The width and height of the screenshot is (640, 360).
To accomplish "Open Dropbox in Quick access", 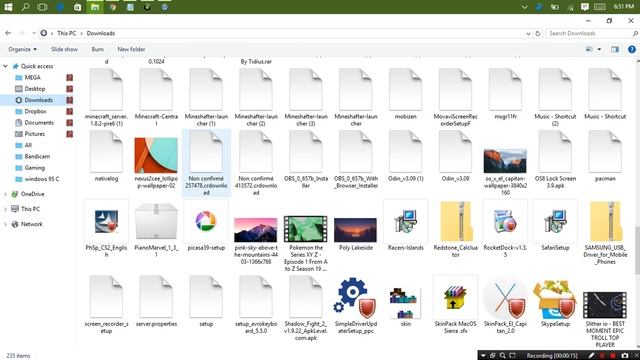I will click(x=36, y=111).
